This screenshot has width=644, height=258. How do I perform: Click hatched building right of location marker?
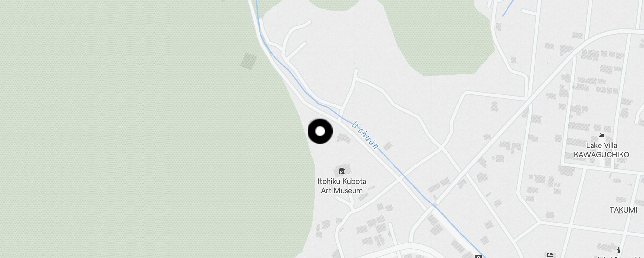click(x=344, y=138)
